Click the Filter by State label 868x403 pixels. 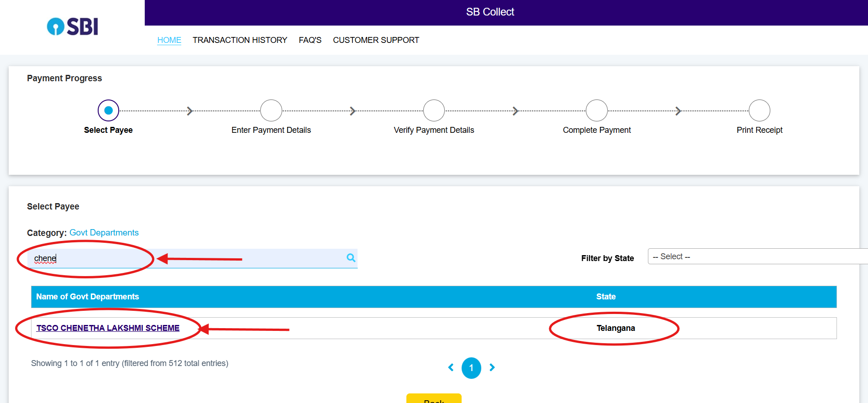[x=607, y=258]
